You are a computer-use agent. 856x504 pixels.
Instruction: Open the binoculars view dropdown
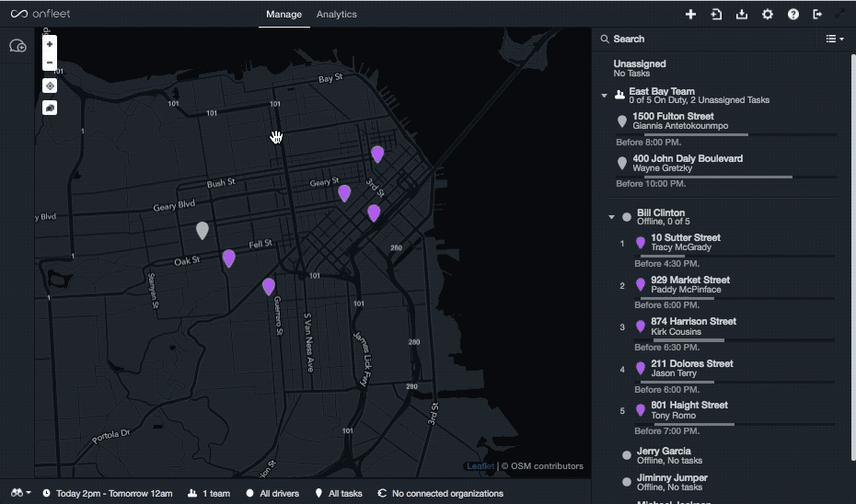(21, 493)
